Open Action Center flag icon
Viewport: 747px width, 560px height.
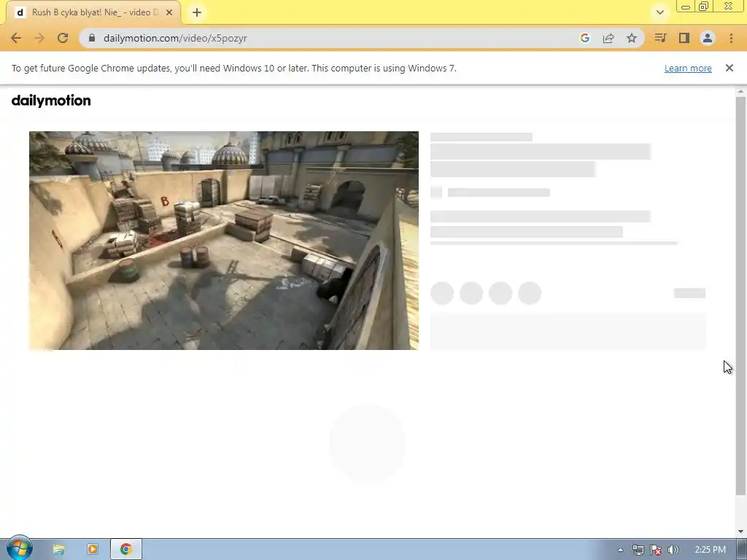[x=656, y=550]
